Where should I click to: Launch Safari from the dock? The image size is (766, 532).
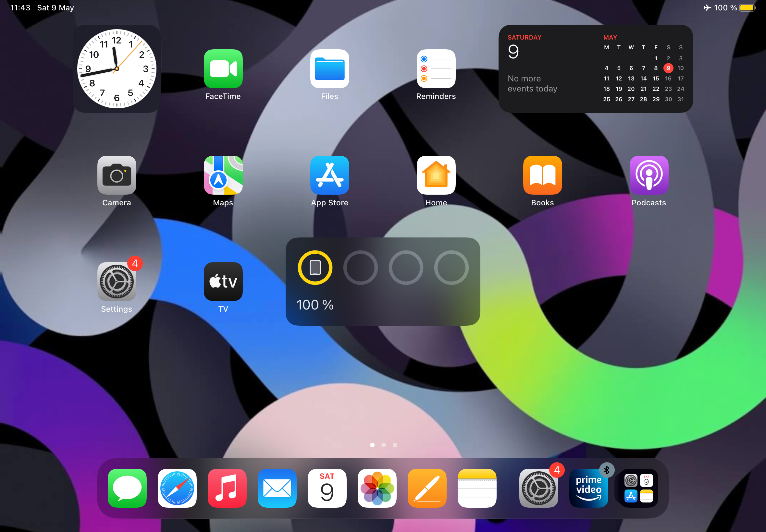point(177,488)
